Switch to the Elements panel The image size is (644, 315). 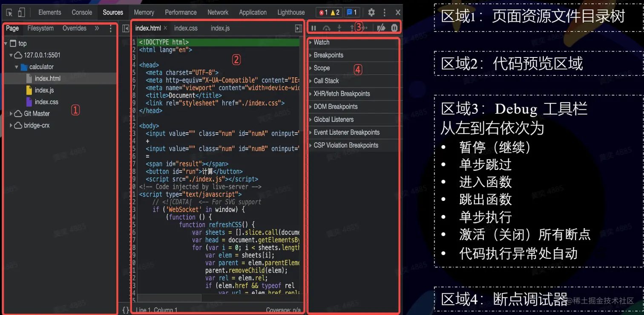point(50,12)
